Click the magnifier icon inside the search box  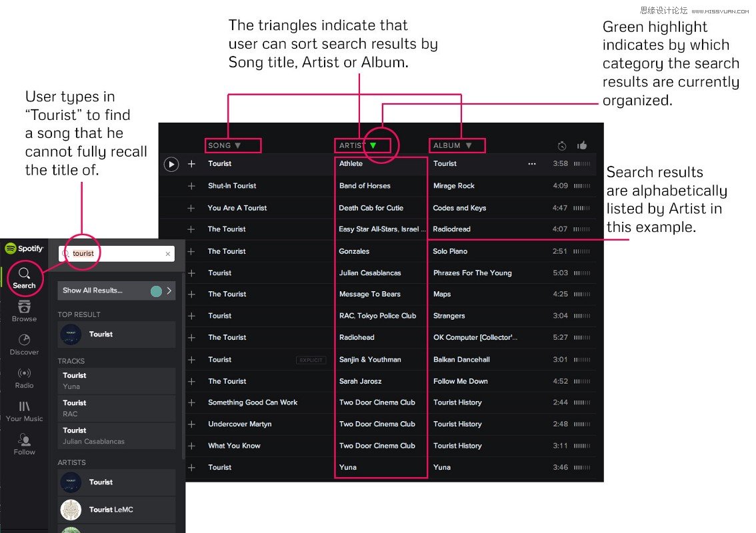coord(65,254)
